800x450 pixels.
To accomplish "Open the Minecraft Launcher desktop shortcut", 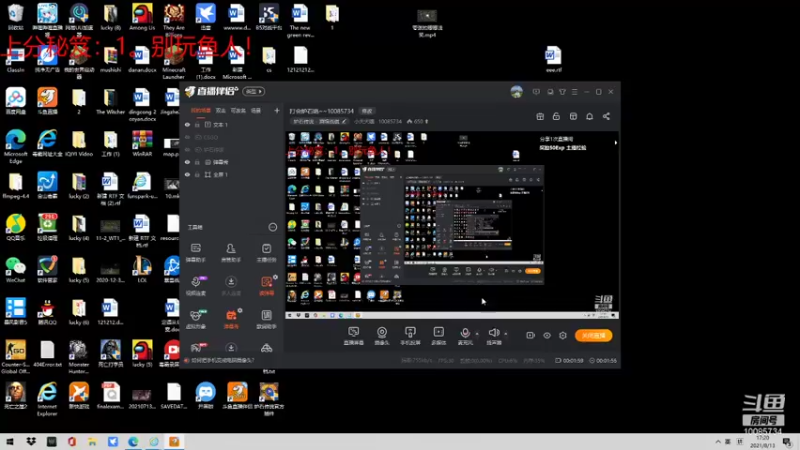I will [x=173, y=62].
